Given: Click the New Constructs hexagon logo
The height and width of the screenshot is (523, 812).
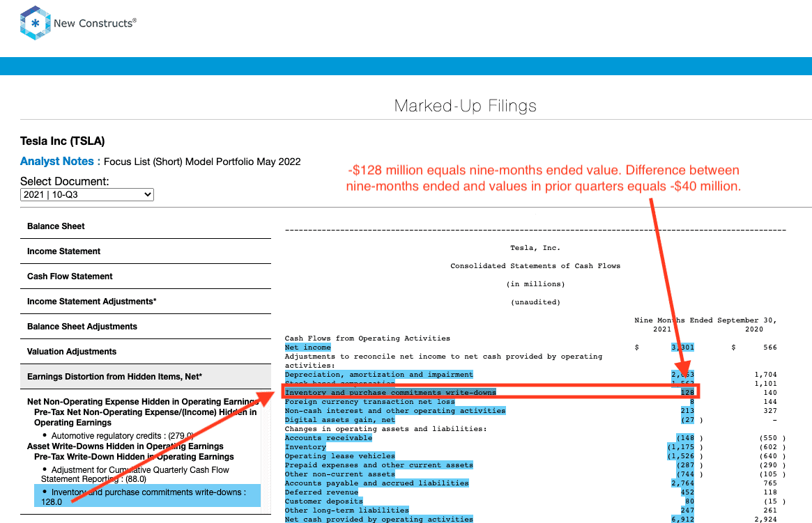Looking at the screenshot, I should 36,23.
